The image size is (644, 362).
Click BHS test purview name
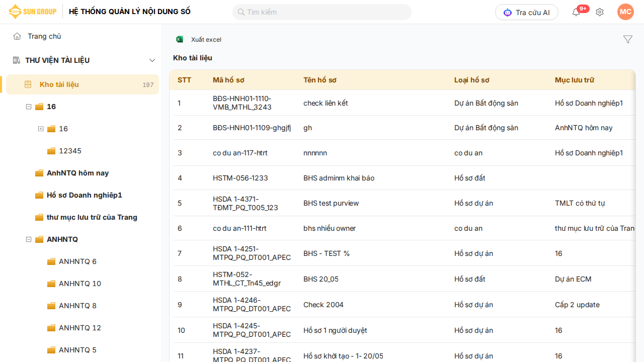331,203
